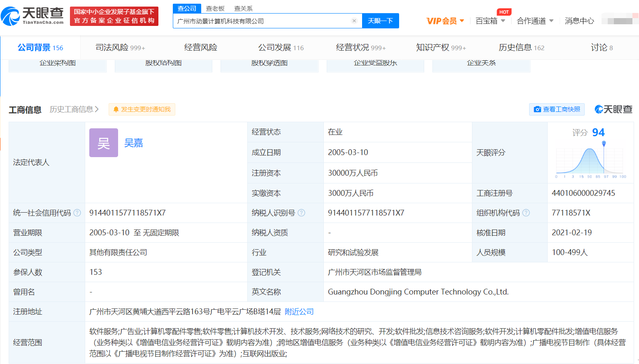Click the purple 吴 avatar icon

[104, 143]
